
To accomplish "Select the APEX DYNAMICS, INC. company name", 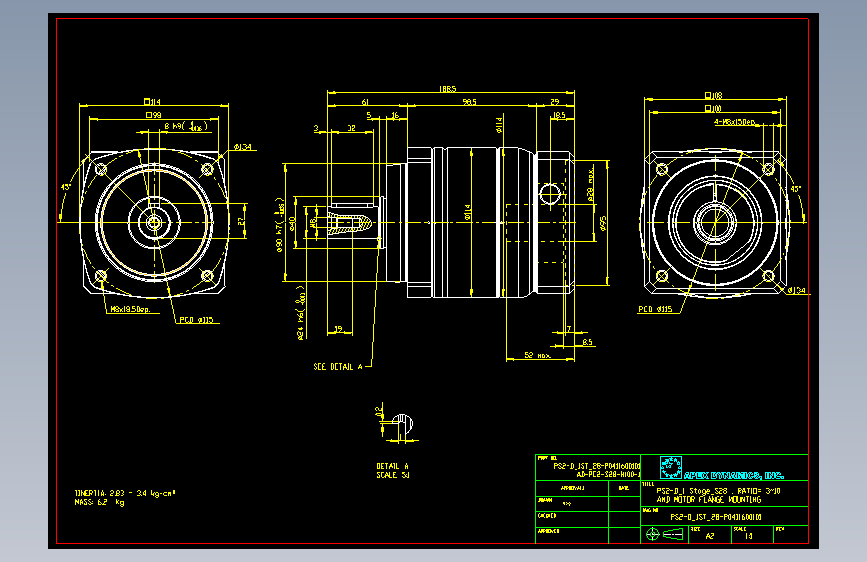I will [x=734, y=475].
